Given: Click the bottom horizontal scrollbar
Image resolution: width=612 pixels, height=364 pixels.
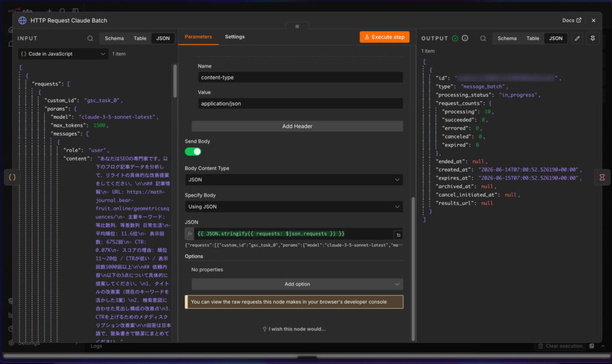Looking at the screenshot, I should [x=307, y=356].
